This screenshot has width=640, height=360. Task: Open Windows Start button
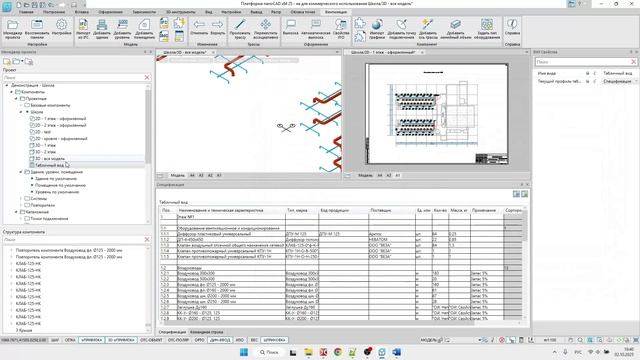244,352
